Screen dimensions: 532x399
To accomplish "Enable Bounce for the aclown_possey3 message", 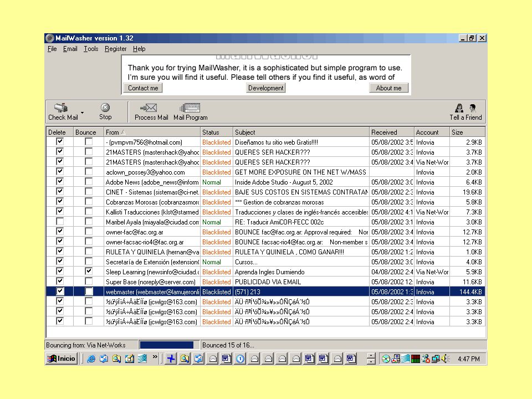I will pos(89,171).
